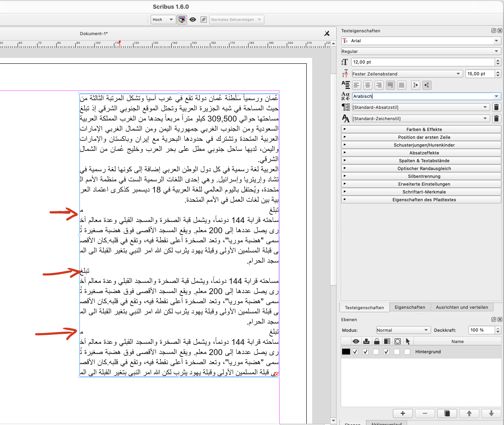This screenshot has width=504, height=425.
Task: Align text left
Action: point(356,85)
